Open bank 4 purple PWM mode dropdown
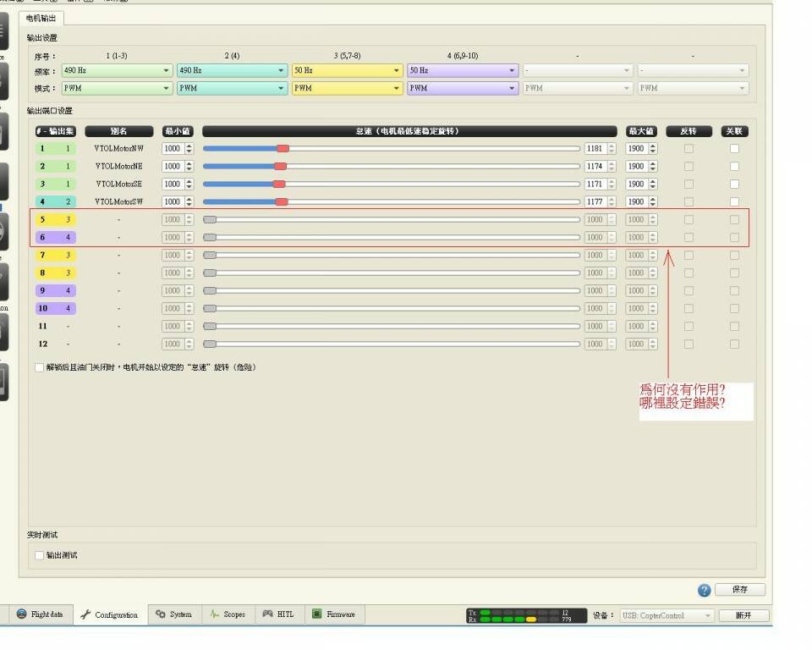The image size is (812, 650). point(463,88)
